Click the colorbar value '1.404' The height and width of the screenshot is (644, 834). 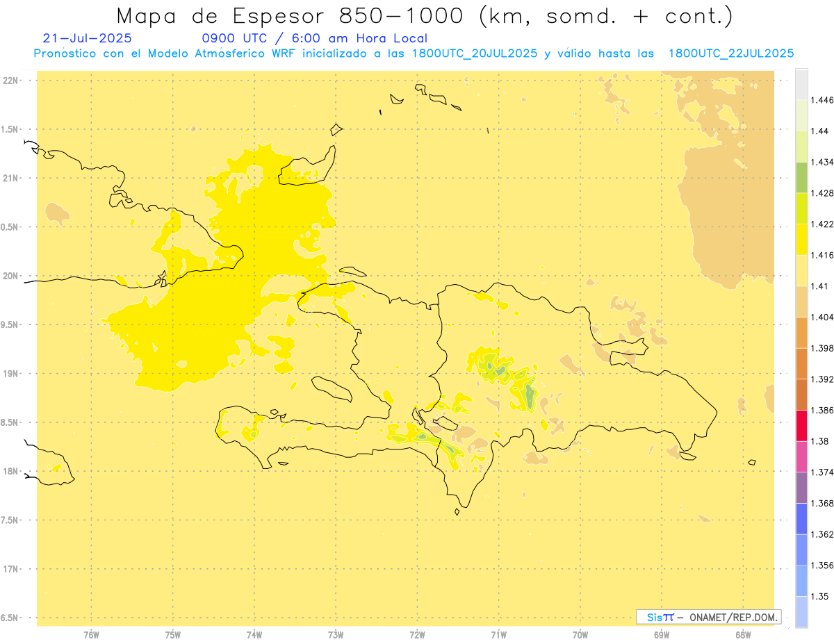(822, 317)
